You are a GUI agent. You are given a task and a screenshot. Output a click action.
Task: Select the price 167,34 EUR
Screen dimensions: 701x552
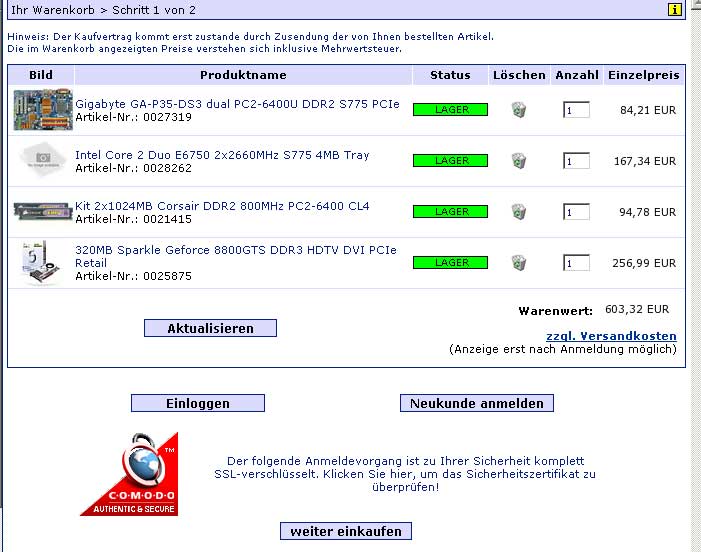[x=645, y=161]
